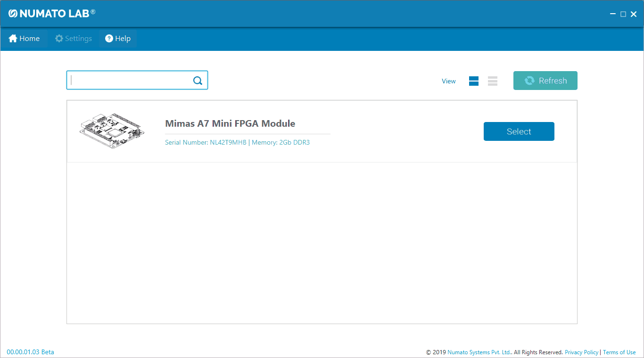The image size is (644, 358).
Task: Minimize the Numato Lab window
Action: coord(613,14)
